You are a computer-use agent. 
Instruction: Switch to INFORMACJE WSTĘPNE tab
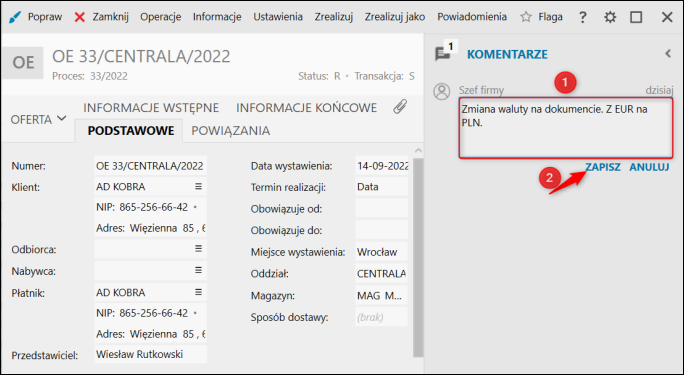pyautogui.click(x=151, y=108)
